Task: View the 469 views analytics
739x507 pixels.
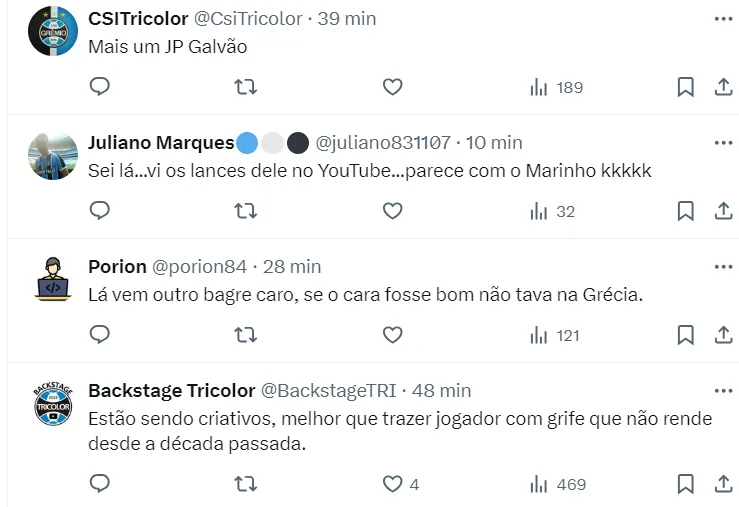Action: point(558,484)
